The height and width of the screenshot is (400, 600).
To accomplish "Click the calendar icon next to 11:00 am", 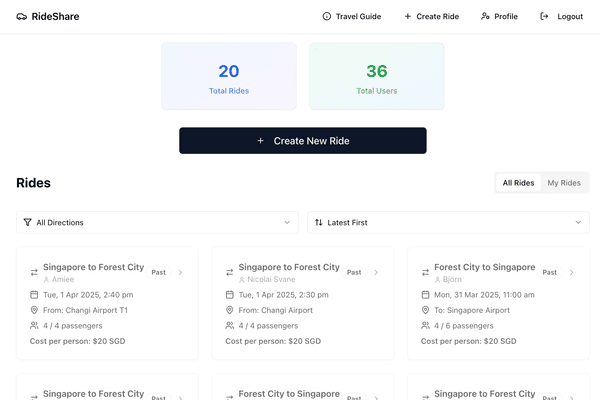I will point(425,295).
